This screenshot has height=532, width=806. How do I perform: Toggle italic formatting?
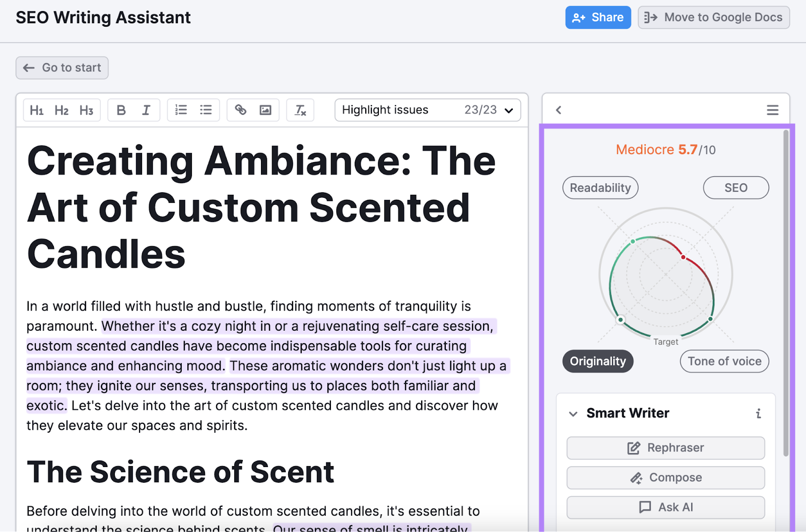pos(146,110)
